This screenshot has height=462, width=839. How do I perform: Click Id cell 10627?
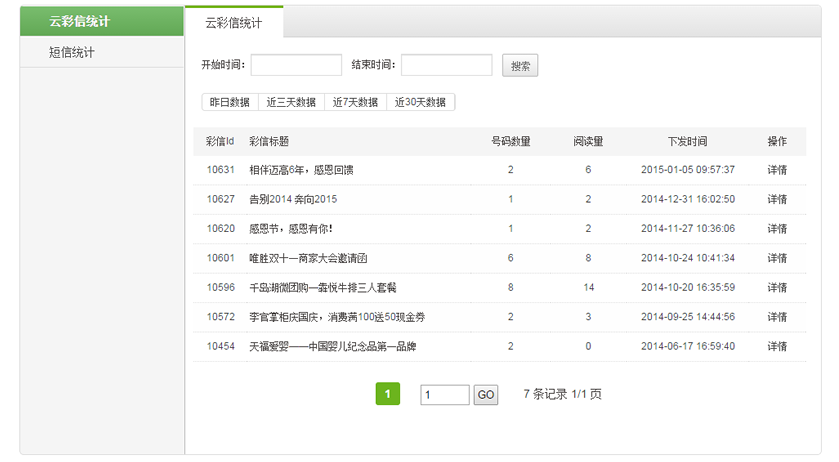(220, 199)
